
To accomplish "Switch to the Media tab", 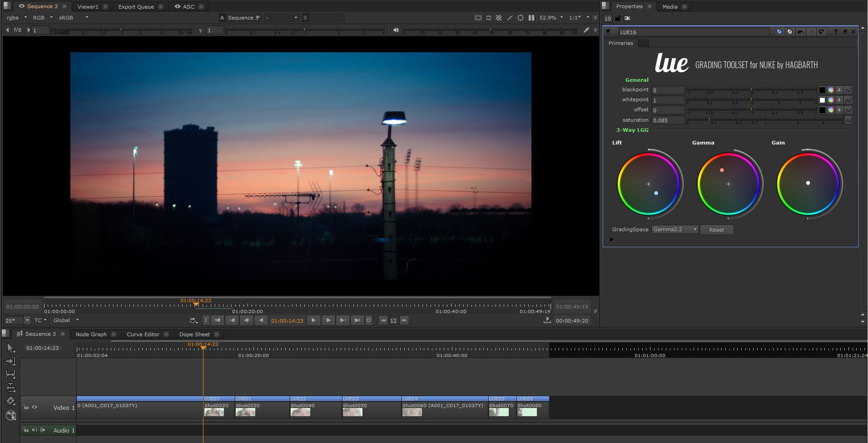I will point(670,6).
